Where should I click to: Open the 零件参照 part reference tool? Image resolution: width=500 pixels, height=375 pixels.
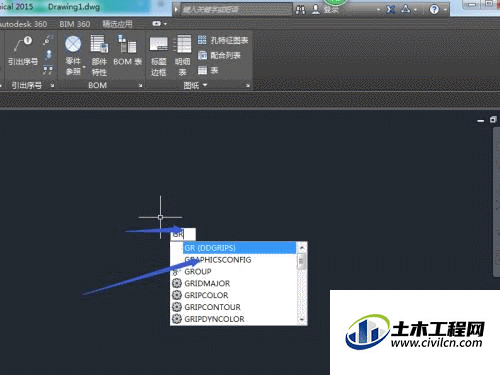point(73,55)
